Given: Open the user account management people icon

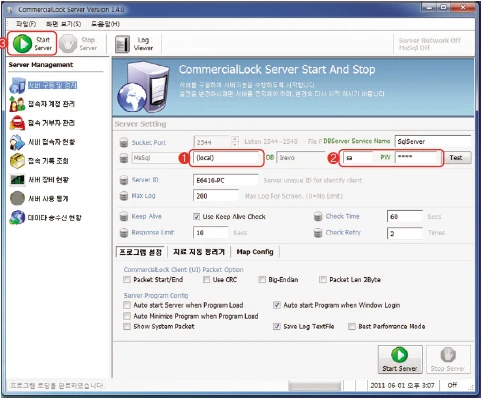Looking at the screenshot, I should click(x=17, y=104).
